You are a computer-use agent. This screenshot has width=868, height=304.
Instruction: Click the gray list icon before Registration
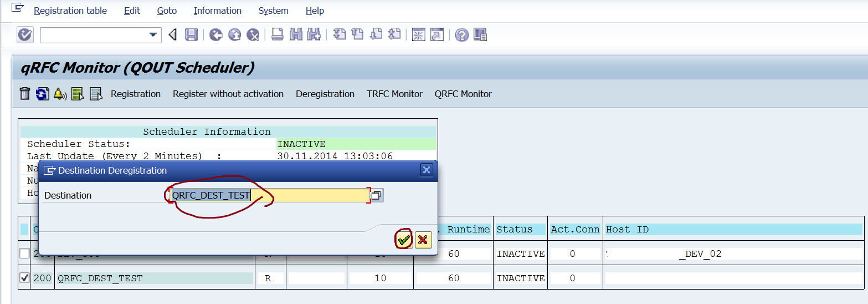click(x=96, y=94)
